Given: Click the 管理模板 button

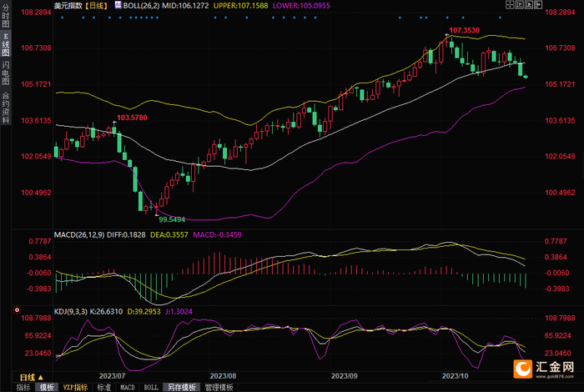Looking at the screenshot, I should [219, 388].
